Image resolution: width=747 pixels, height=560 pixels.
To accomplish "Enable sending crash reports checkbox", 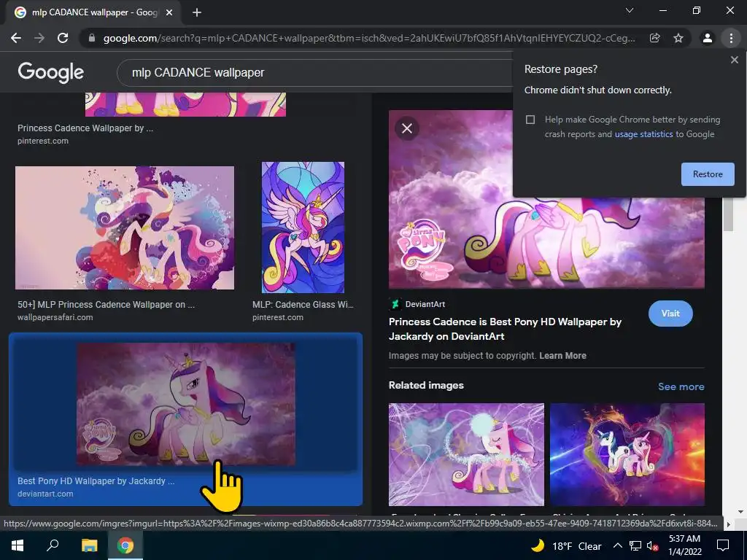I will (530, 120).
